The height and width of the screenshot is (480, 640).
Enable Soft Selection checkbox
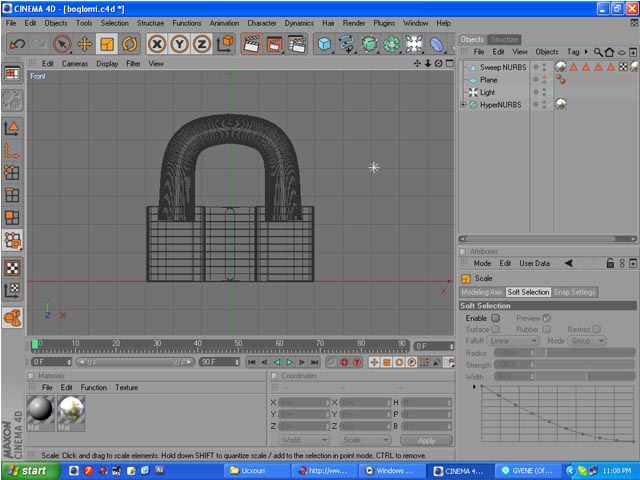click(x=496, y=318)
